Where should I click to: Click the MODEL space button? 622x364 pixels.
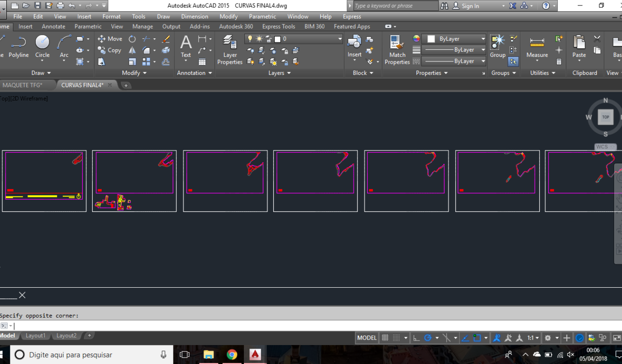367,337
